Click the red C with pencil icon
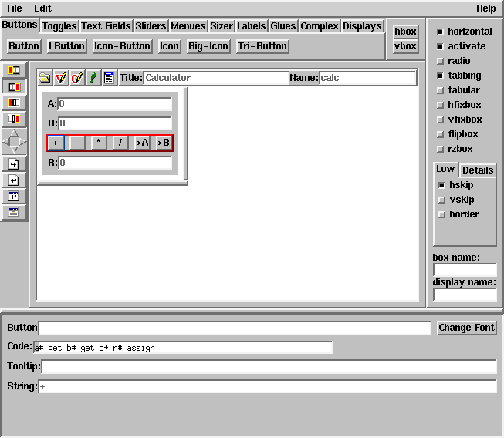This screenshot has width=504, height=438. [77, 78]
